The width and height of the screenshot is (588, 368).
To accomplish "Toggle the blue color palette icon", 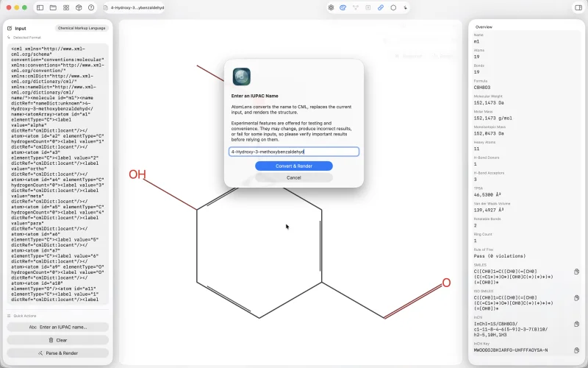I will 343,7.
